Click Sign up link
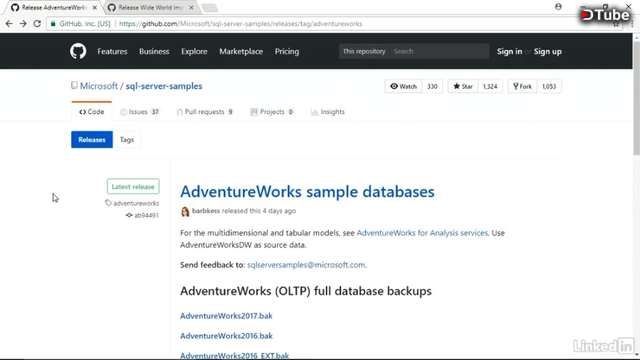 [x=547, y=51]
